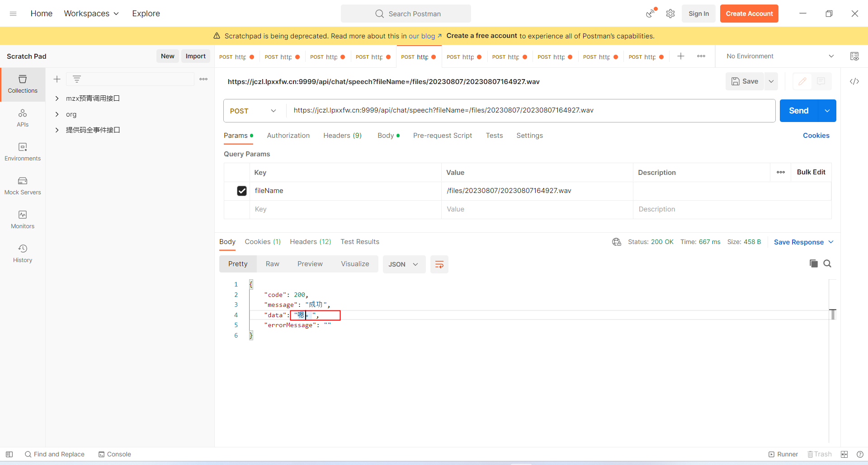This screenshot has height=465, width=868.
Task: Click the Send button
Action: [798, 111]
